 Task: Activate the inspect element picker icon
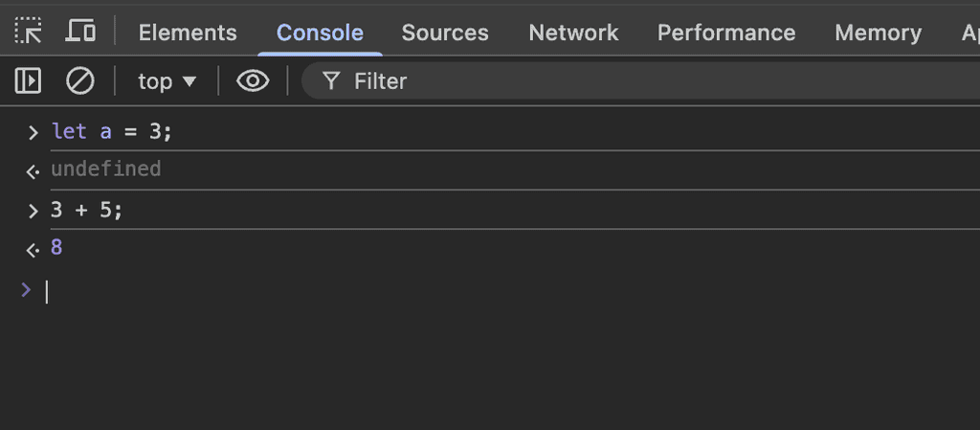[29, 32]
